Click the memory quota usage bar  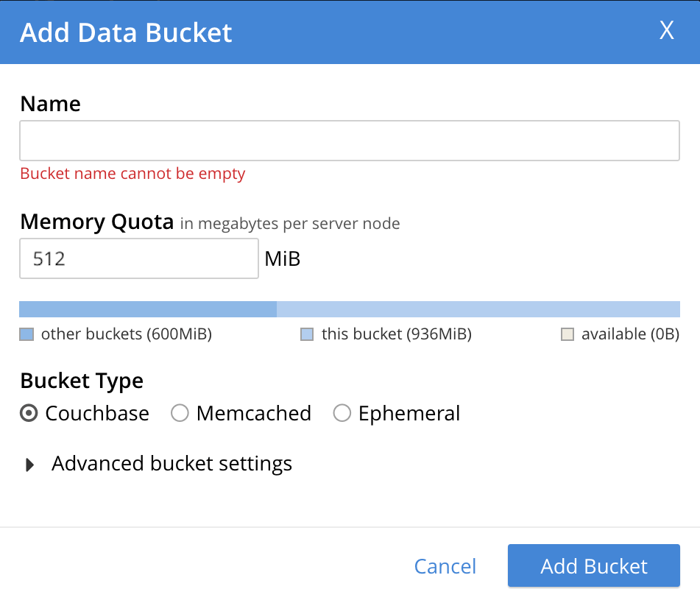(350, 308)
